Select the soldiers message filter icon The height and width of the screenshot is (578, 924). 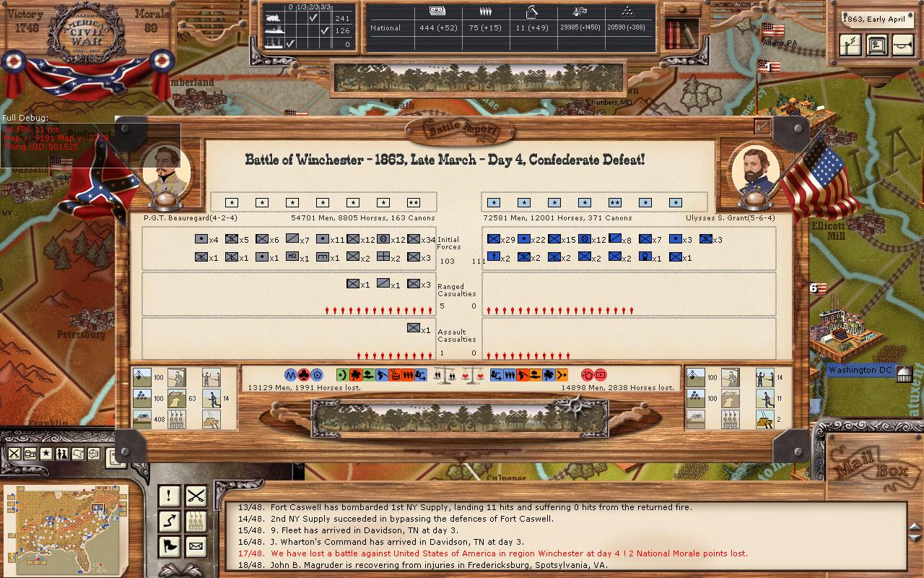(196, 521)
